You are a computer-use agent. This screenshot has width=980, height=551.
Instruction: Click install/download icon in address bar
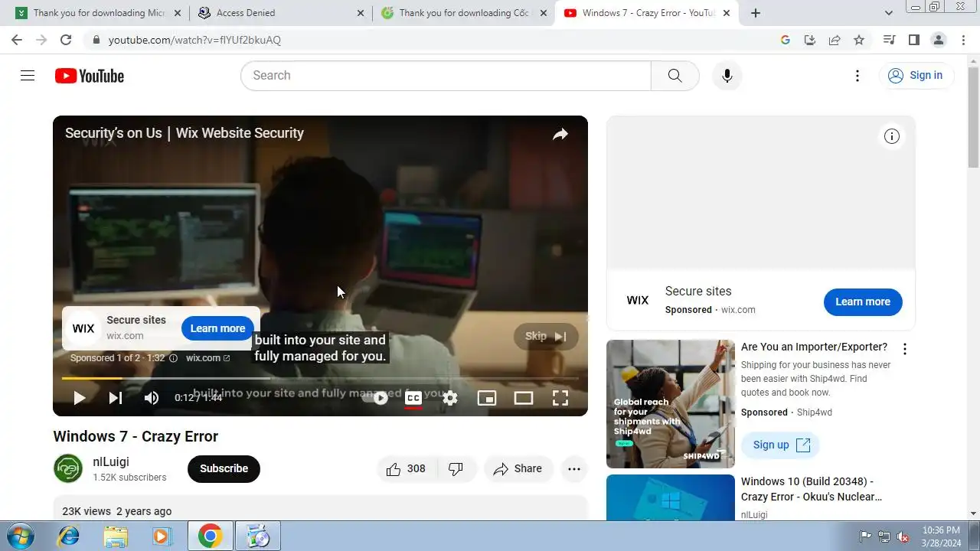pos(810,40)
